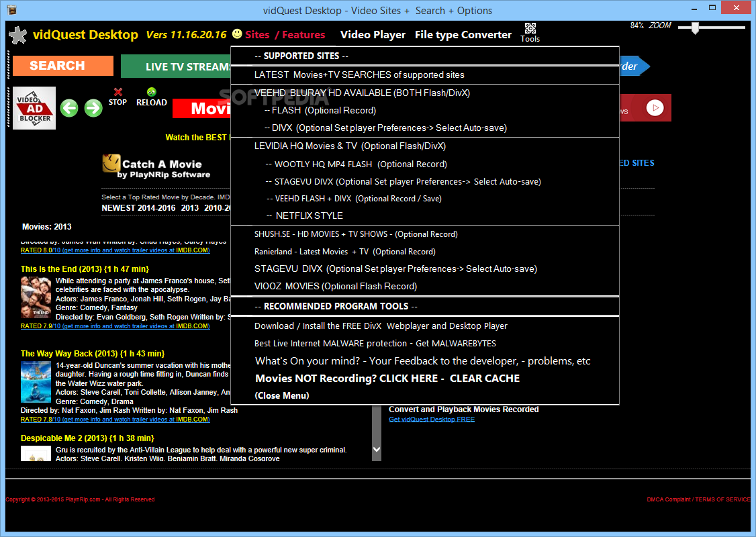Click the 84% ZOOM label
This screenshot has width=756, height=537.
pyautogui.click(x=651, y=26)
